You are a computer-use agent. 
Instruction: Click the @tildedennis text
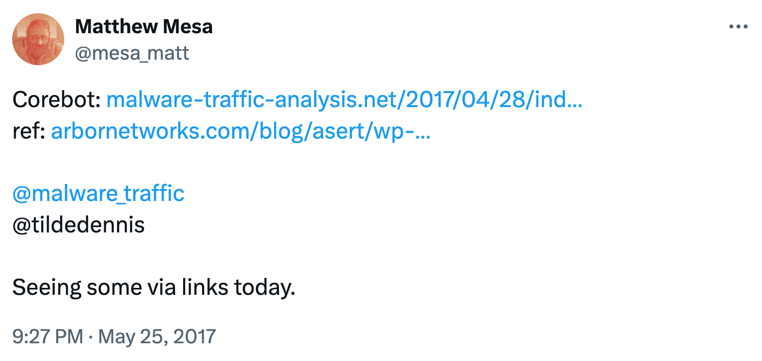pyautogui.click(x=78, y=225)
